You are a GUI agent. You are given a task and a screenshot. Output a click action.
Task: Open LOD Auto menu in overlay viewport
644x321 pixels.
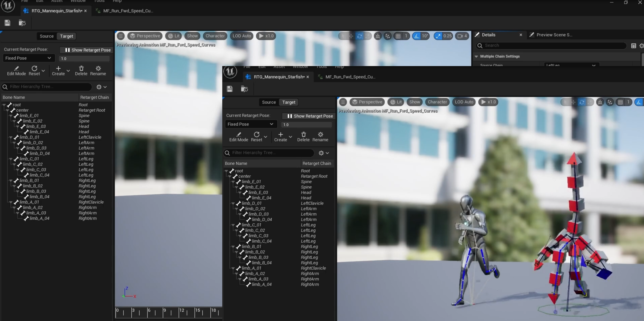464,102
